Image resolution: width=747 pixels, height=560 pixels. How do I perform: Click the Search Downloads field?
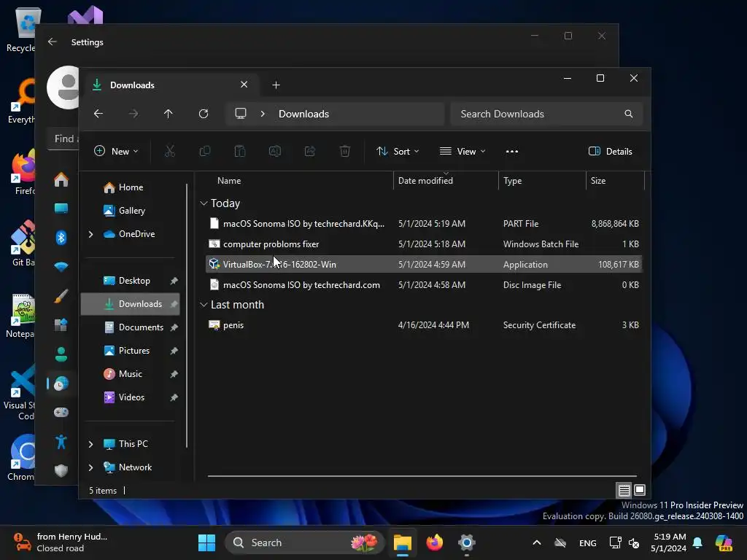(x=546, y=114)
